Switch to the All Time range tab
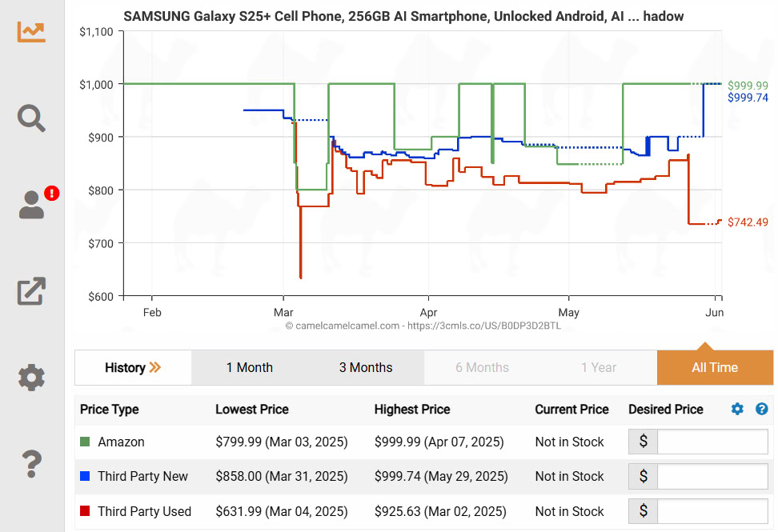The width and height of the screenshot is (778, 532). tap(715, 368)
